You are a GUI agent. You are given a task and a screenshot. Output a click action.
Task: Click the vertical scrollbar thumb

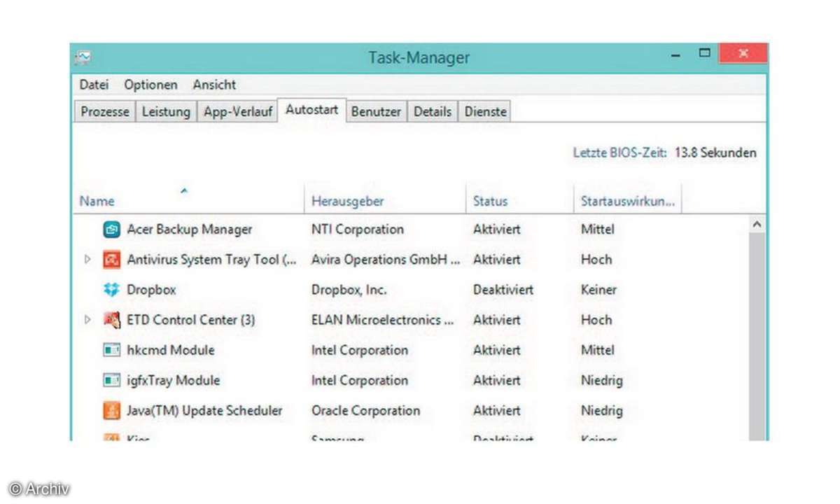click(756, 337)
